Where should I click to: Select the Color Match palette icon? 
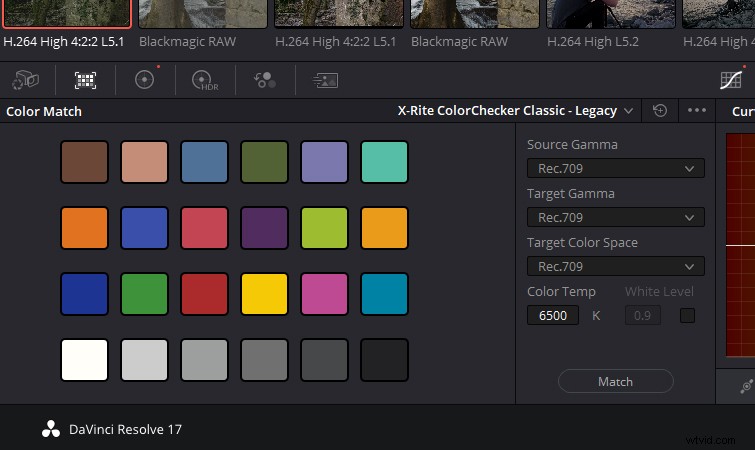coord(85,80)
